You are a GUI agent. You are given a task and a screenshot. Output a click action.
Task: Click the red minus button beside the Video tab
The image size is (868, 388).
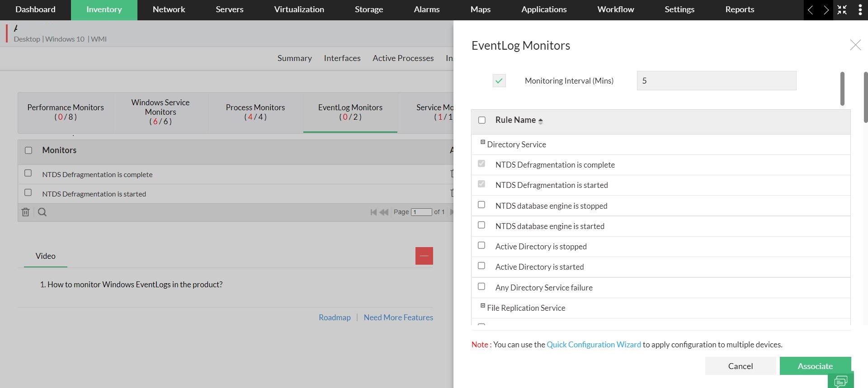pos(424,256)
